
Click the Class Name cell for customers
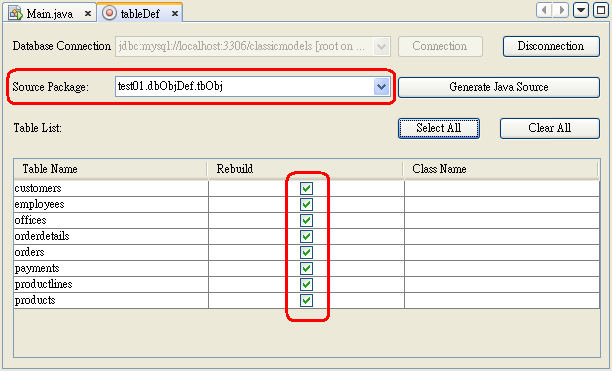coord(502,188)
